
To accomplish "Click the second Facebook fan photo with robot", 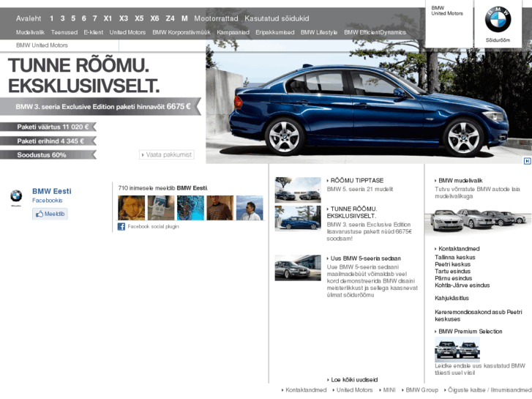I will pos(161,208).
